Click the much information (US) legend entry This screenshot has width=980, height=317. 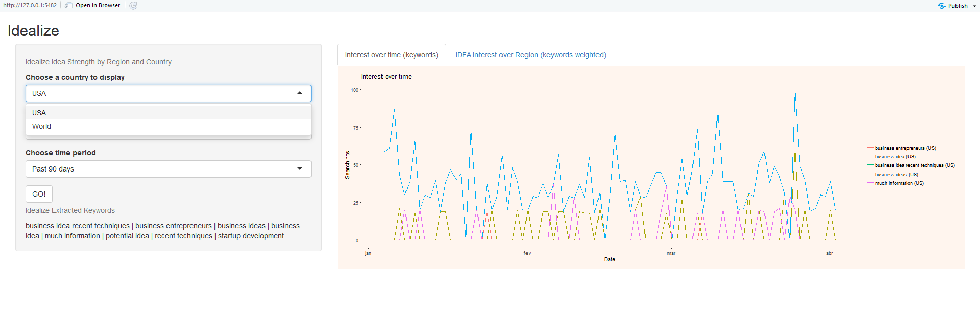(899, 183)
